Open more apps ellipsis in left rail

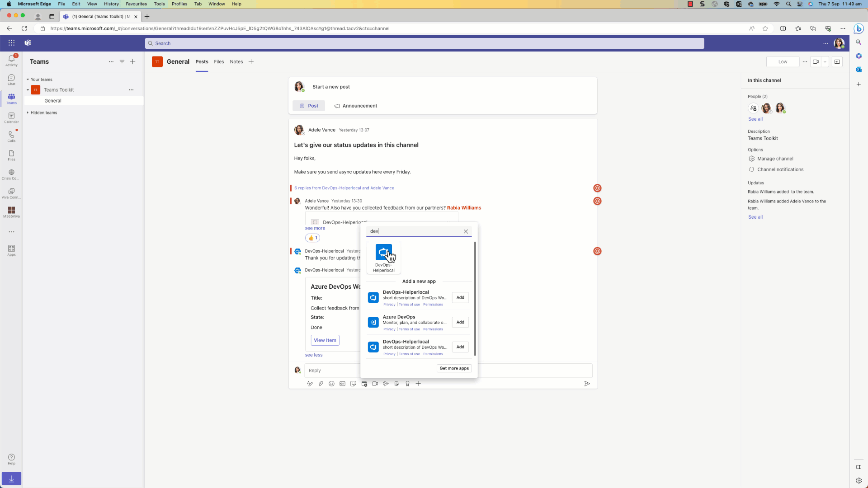click(x=11, y=232)
